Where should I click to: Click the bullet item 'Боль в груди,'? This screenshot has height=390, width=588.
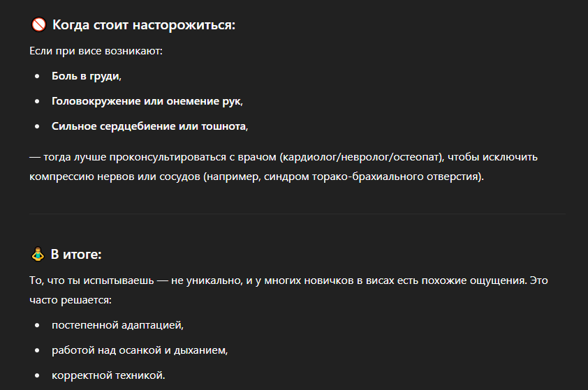click(87, 76)
